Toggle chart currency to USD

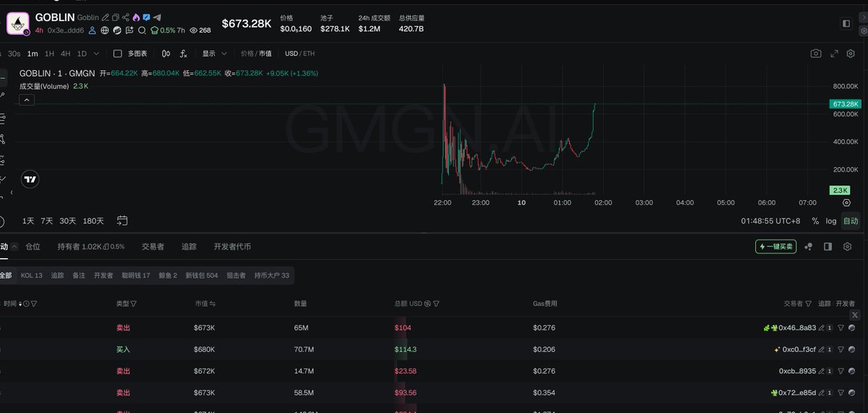292,54
